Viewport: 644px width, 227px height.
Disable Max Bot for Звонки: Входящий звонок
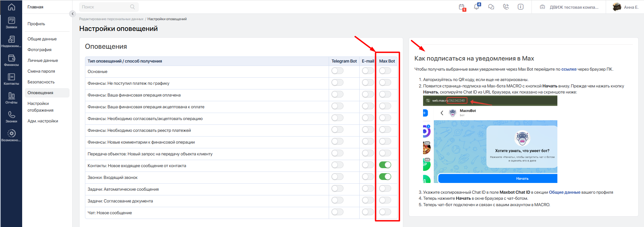coord(385,177)
